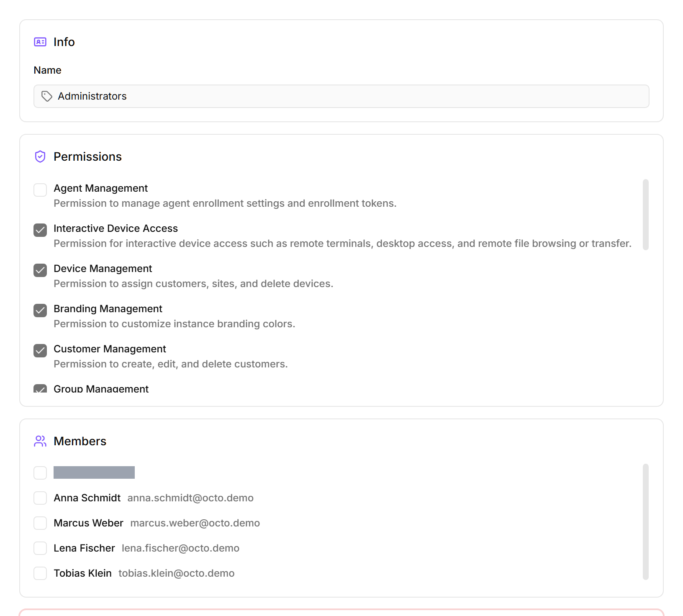Click the Tobias Klein name text
This screenshot has width=683, height=616.
(x=82, y=573)
